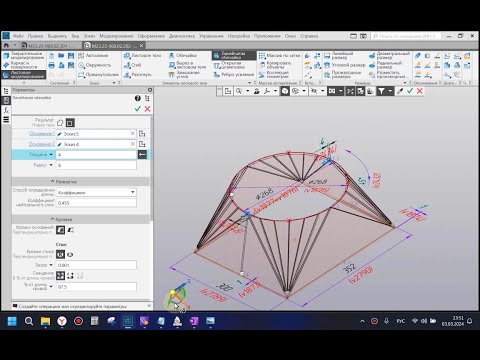Pick the Ребро усиления tool
Screen dimensions: 480x360
[x=234, y=75]
